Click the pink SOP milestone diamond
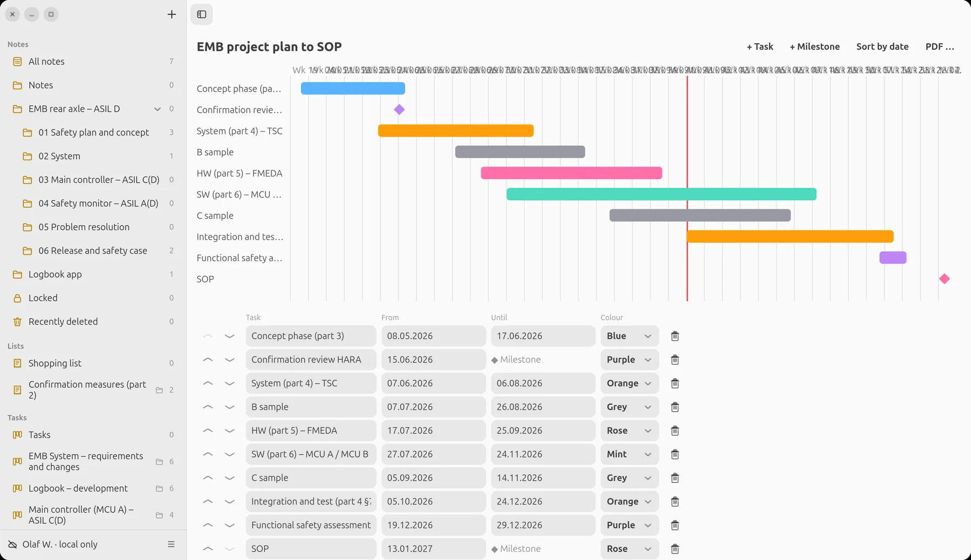Viewport: 971px width, 560px height. [x=944, y=279]
